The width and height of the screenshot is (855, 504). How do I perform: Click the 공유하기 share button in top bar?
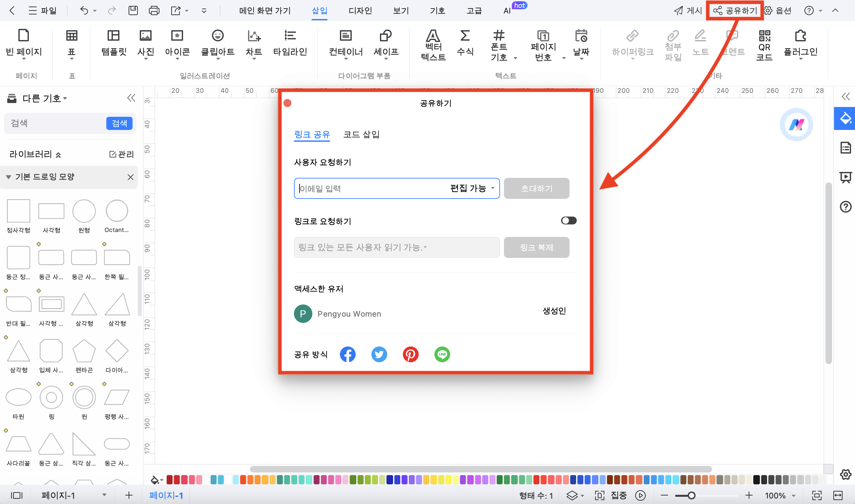point(735,10)
